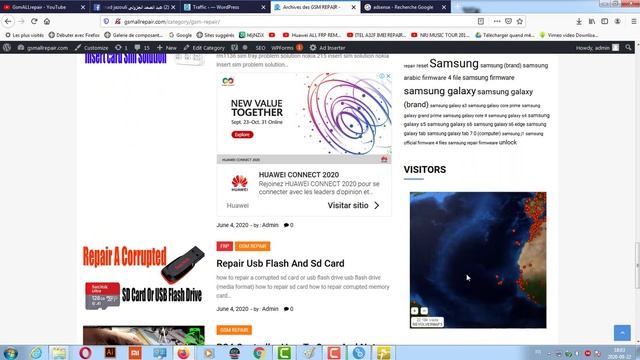Open WordPress admin bar search
640x360 pixels.
pyautogui.click(x=628, y=47)
